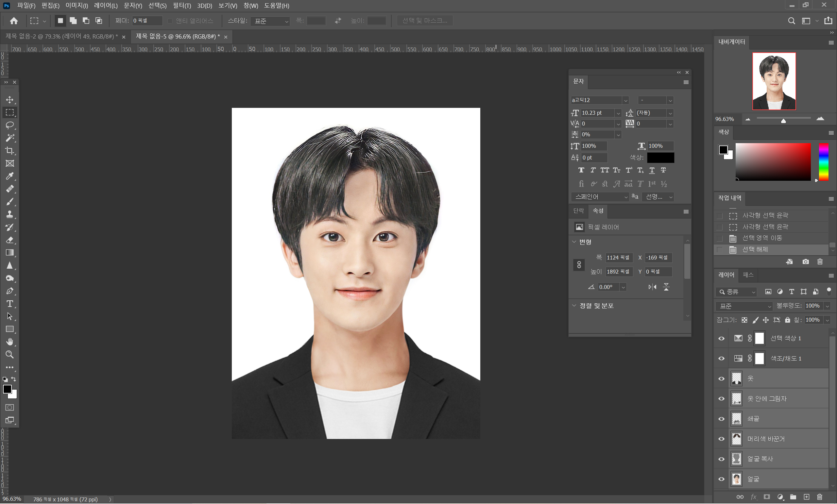This screenshot has width=837, height=504.
Task: Open the 스타일 표준 dropdown
Action: [x=270, y=21]
